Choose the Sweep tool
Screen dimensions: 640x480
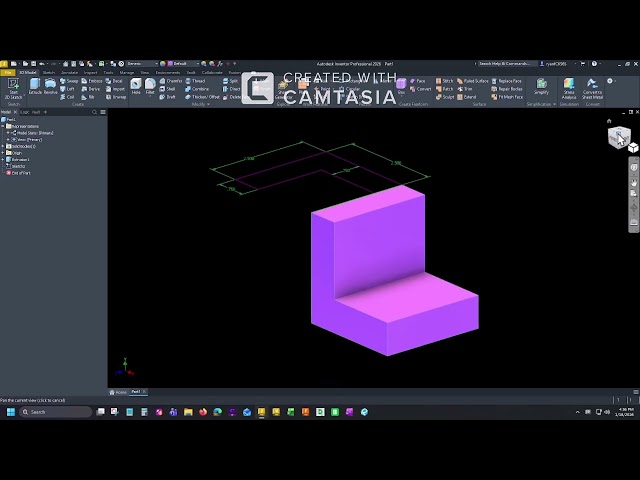click(69, 81)
